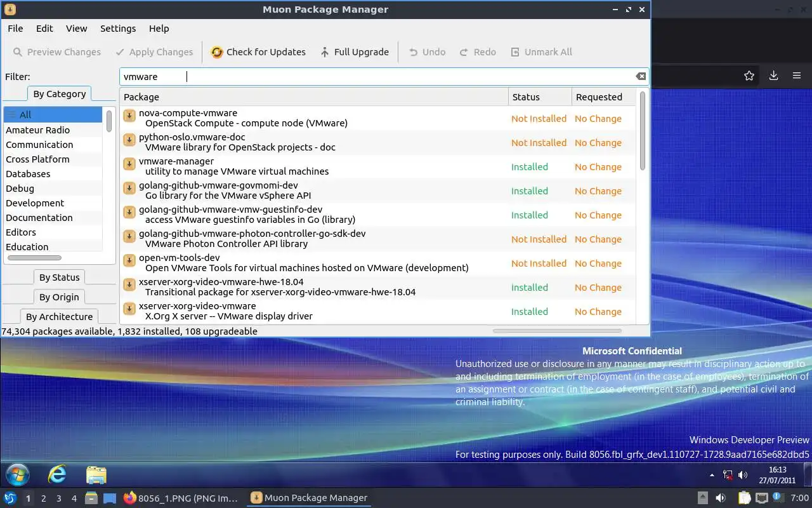This screenshot has height=508, width=812.
Task: Sort by the Package column header
Action: (x=314, y=97)
